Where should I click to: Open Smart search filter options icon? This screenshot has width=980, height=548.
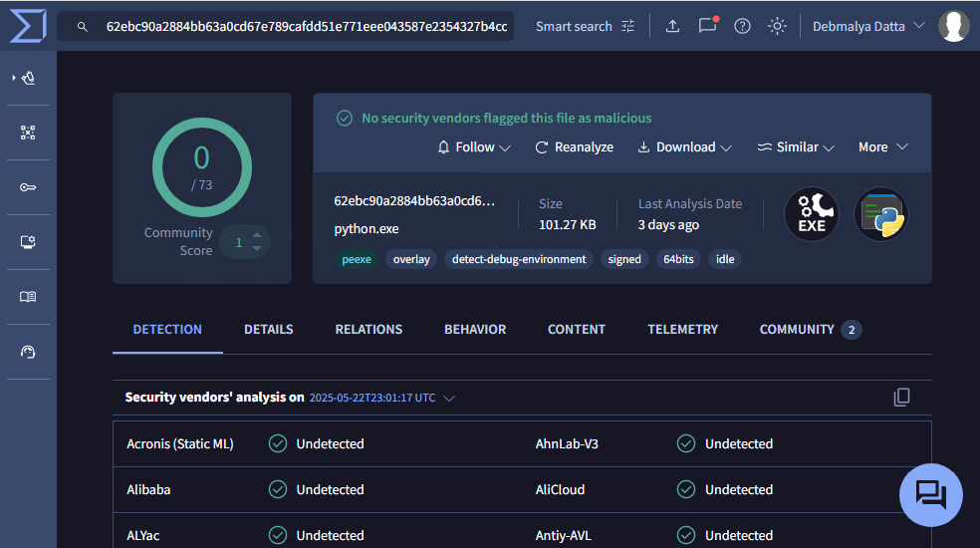coord(628,26)
